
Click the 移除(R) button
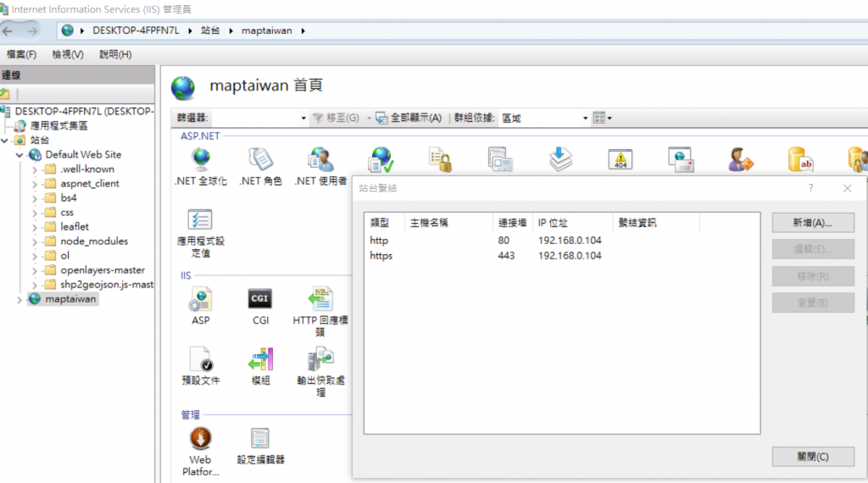(x=813, y=276)
